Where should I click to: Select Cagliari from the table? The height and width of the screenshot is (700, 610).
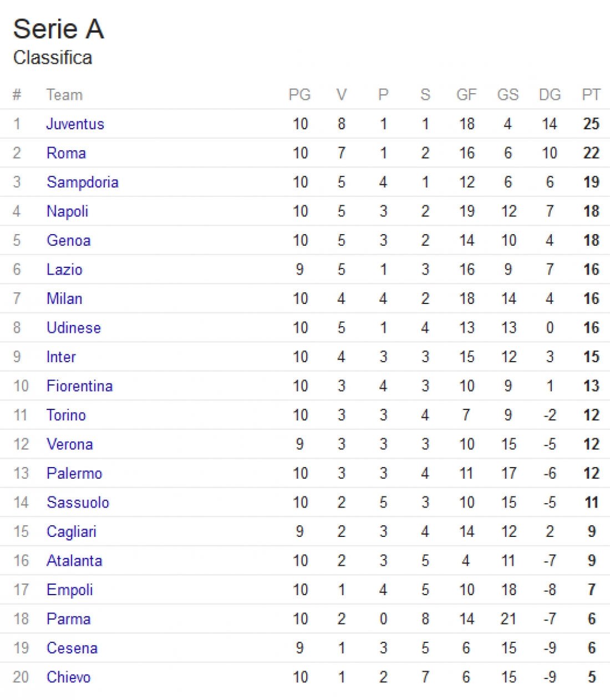click(71, 531)
